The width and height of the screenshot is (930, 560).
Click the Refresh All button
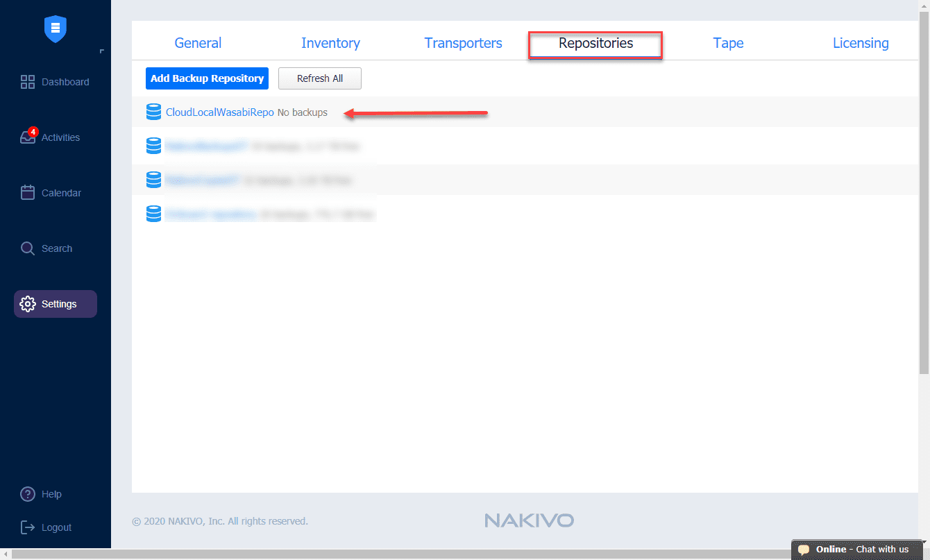tap(320, 78)
